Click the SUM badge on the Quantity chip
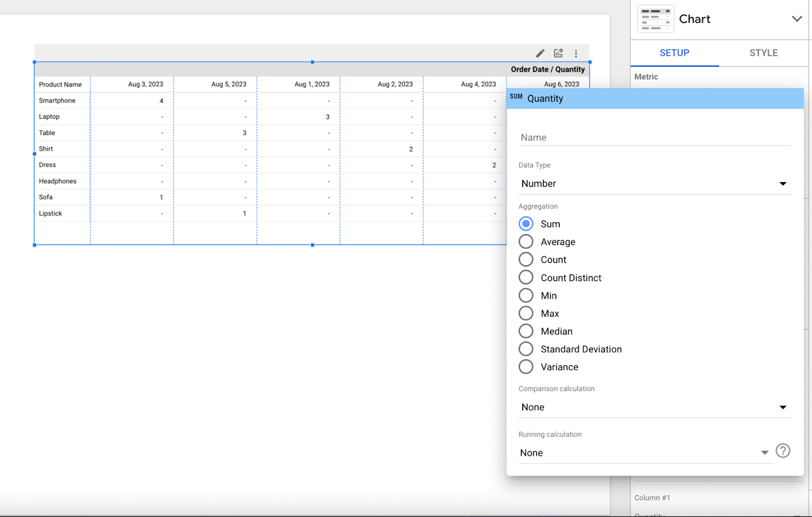The width and height of the screenshot is (812, 517). click(x=516, y=96)
